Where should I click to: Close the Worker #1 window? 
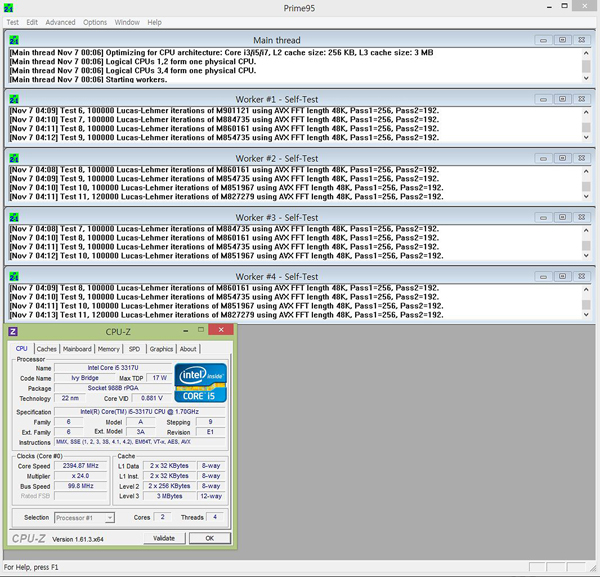tap(582, 99)
